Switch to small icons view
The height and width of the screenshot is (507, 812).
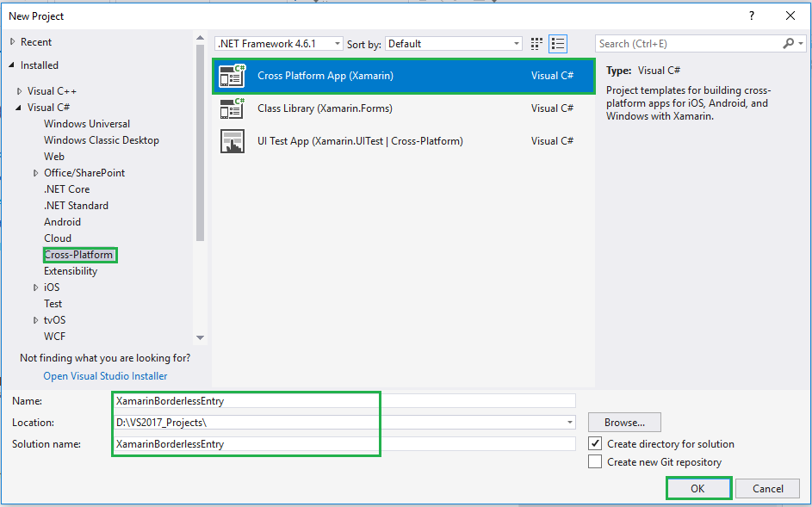pyautogui.click(x=537, y=44)
